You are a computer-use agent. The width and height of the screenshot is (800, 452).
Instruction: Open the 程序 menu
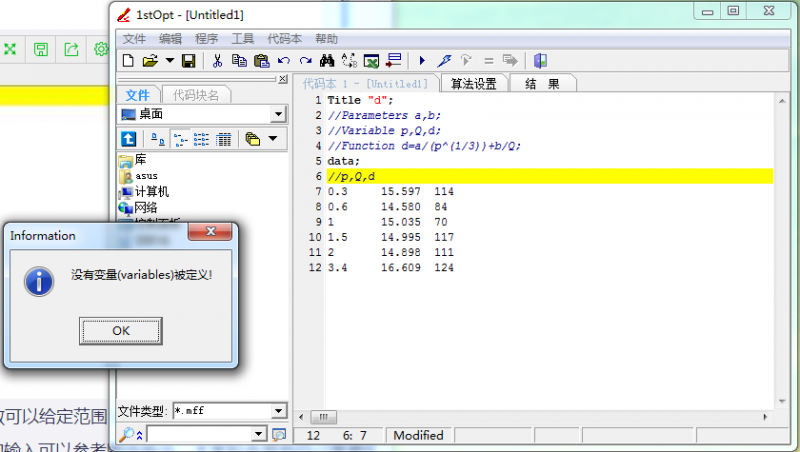pos(206,39)
